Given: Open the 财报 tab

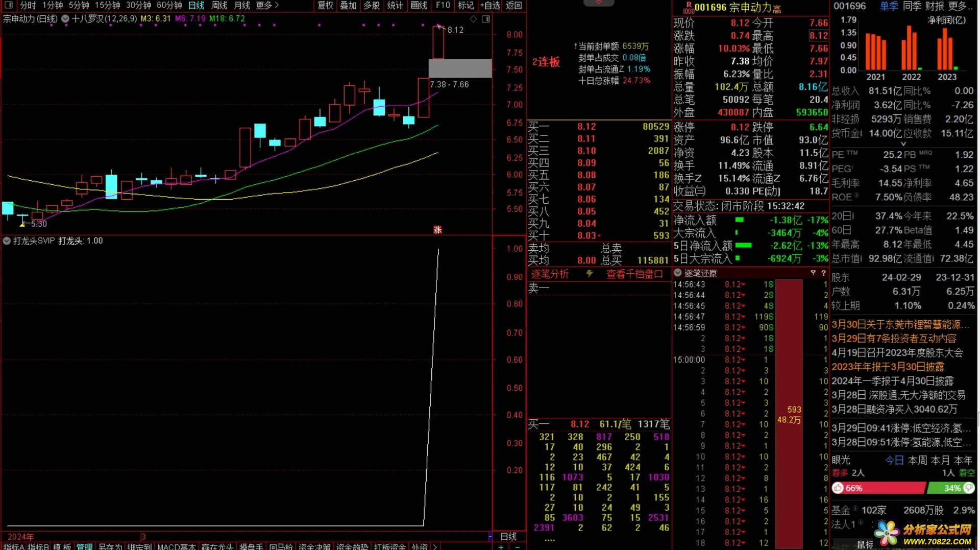Looking at the screenshot, I should (935, 6).
